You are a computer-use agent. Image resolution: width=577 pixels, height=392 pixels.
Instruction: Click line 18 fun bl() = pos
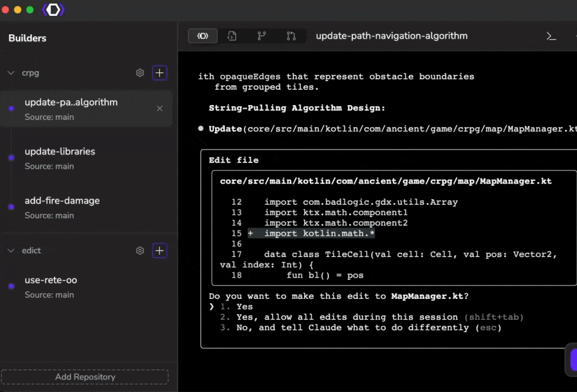click(x=297, y=275)
